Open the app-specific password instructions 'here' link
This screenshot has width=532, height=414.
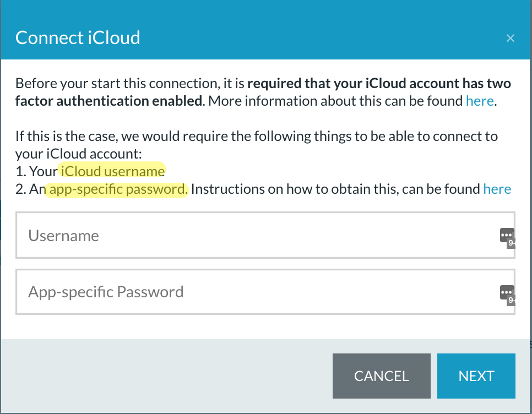click(497, 189)
